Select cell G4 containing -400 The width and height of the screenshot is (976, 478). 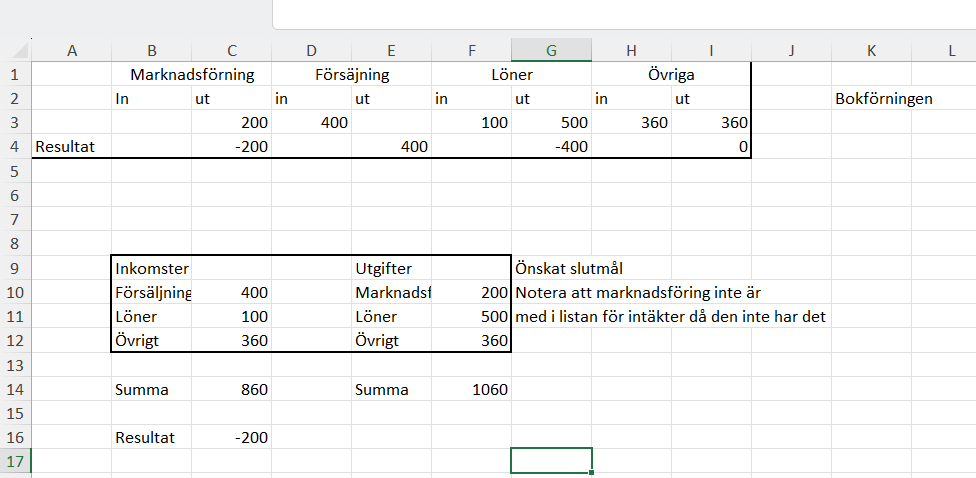coord(551,147)
